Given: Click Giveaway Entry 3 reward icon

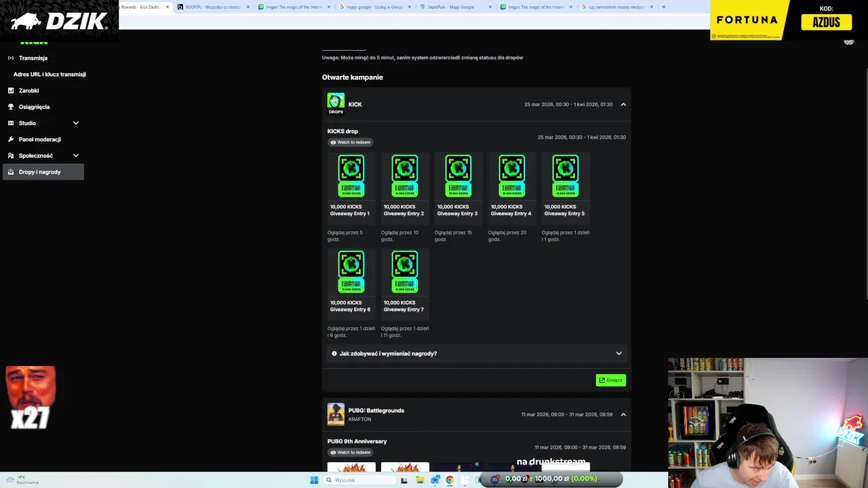Looking at the screenshot, I should (x=458, y=176).
